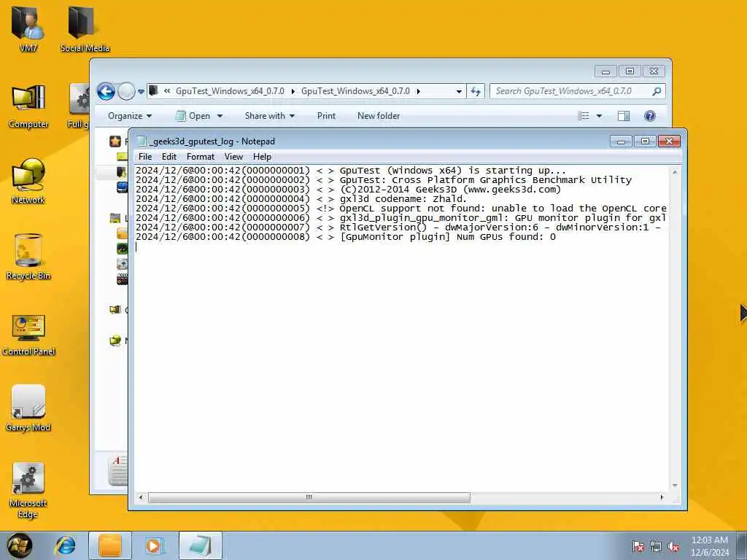The height and width of the screenshot is (560, 747).
Task: Click log line 'gxl3d codename: Zhald.'
Action: pos(301,198)
